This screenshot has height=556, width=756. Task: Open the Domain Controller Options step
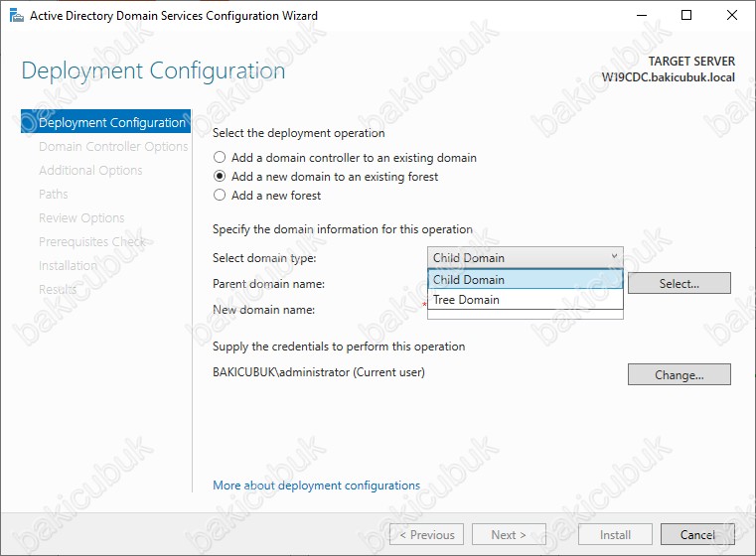point(113,147)
